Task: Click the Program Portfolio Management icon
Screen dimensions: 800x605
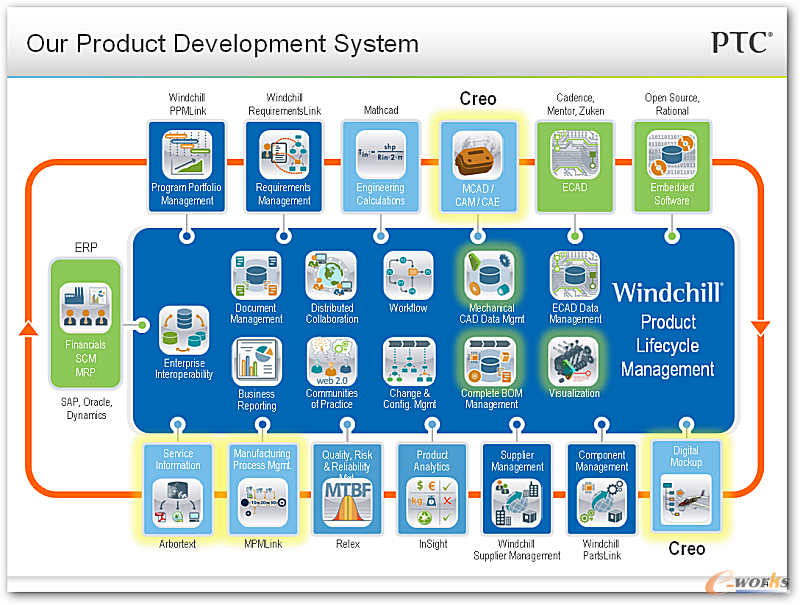Action: click(x=187, y=154)
